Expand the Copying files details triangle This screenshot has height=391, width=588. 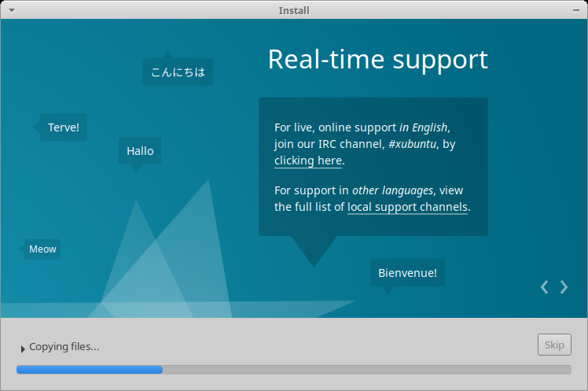coord(23,348)
